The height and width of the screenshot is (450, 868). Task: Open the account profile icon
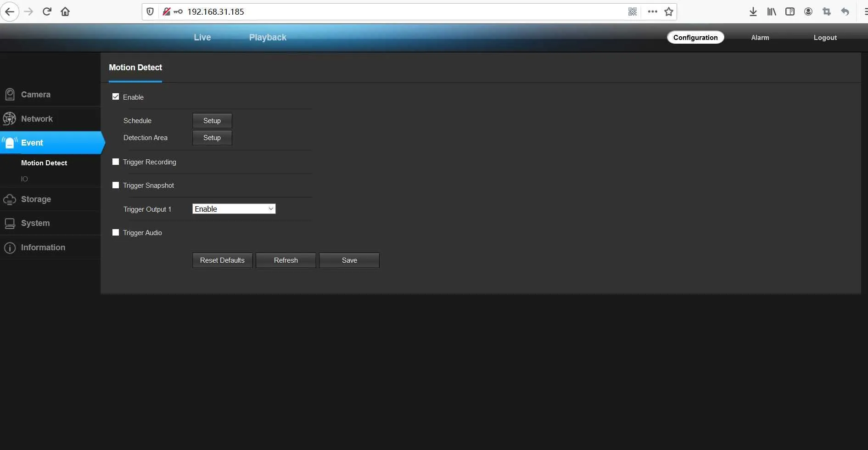point(808,11)
